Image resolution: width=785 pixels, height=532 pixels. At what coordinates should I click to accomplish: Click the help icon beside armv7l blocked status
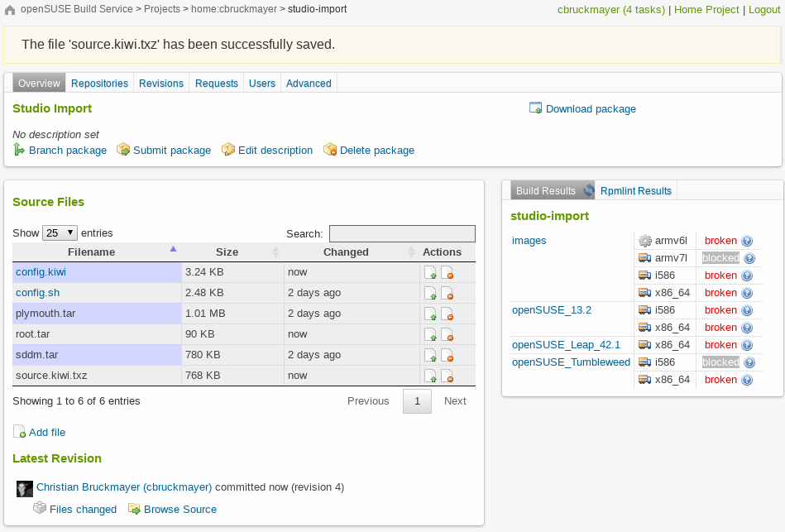749,258
